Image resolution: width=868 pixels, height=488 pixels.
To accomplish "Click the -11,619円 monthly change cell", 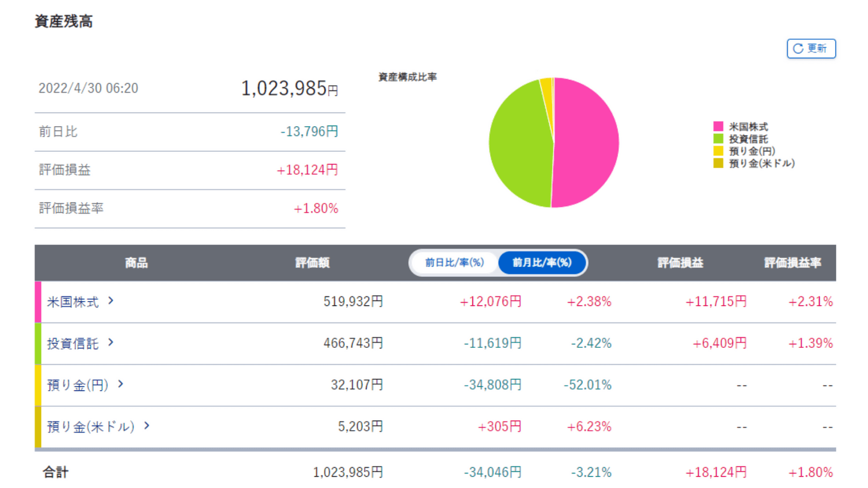I will (492, 343).
